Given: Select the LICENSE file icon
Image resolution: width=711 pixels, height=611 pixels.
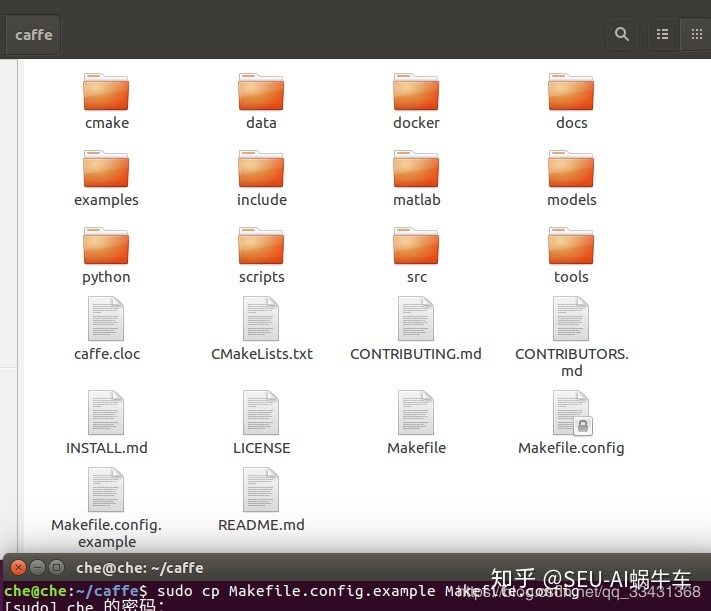Looking at the screenshot, I should click(261, 413).
